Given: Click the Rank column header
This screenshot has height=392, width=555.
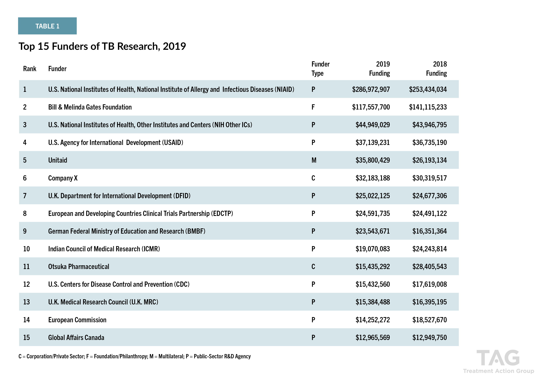Looking at the screenshot, I should pos(30,69).
